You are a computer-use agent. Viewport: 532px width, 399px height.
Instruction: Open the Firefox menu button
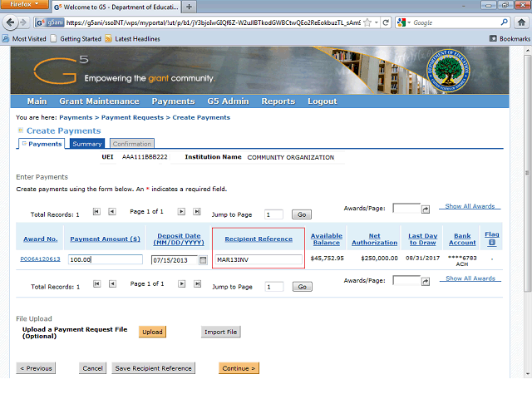pyautogui.click(x=24, y=4)
